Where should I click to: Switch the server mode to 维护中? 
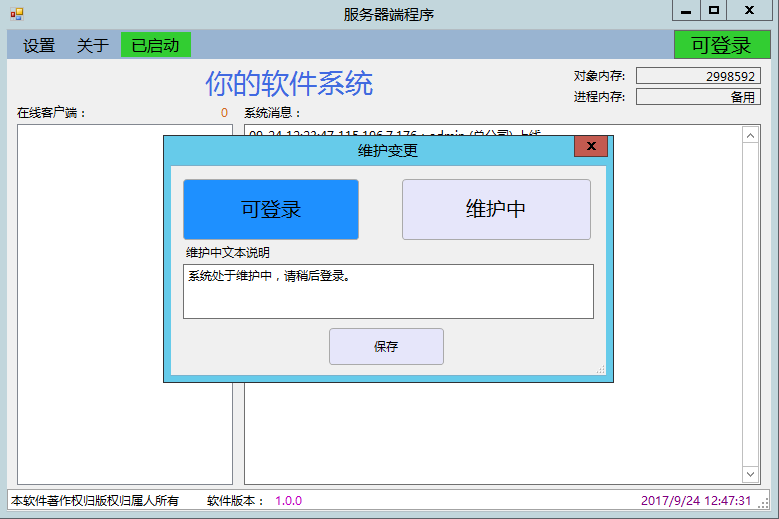496,210
